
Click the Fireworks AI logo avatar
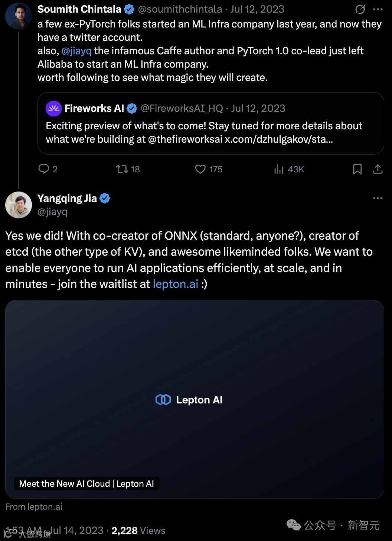53,108
